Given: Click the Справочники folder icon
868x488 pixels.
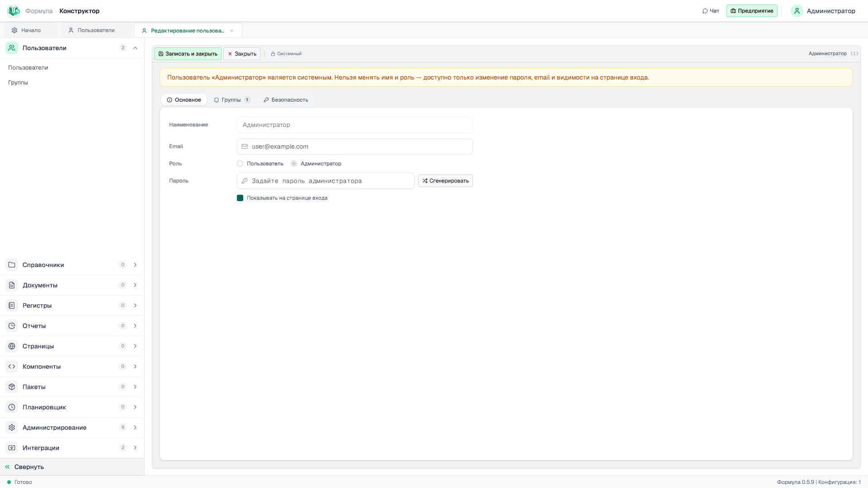Looking at the screenshot, I should coord(12,265).
